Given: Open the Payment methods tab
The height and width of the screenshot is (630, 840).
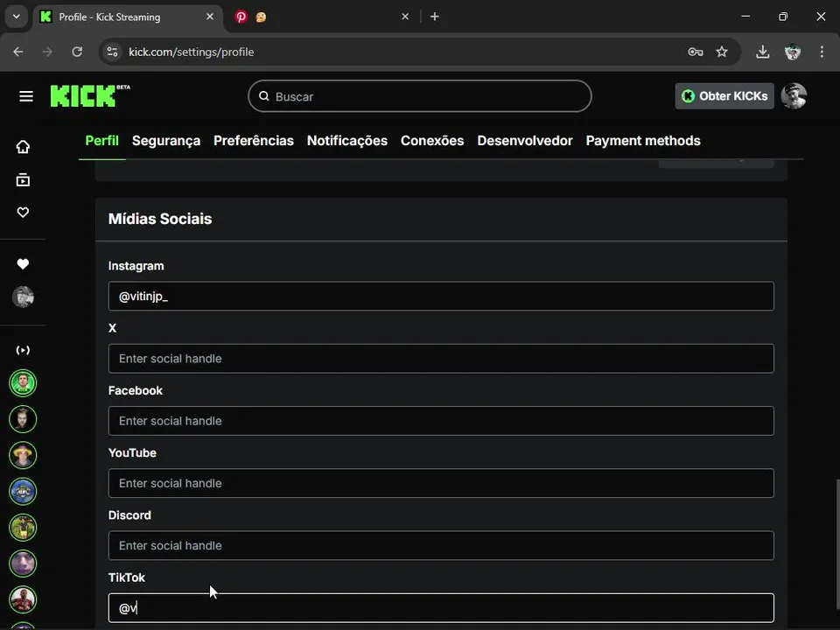Looking at the screenshot, I should click(x=643, y=140).
